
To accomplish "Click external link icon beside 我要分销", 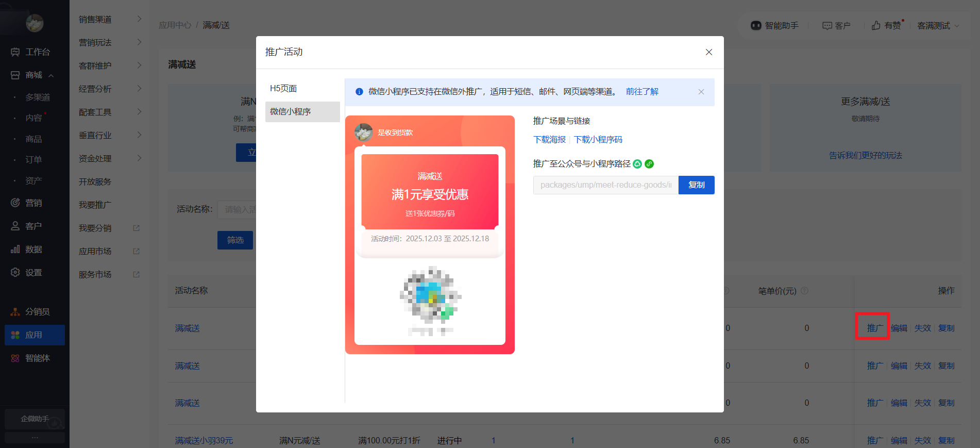I will coord(137,228).
